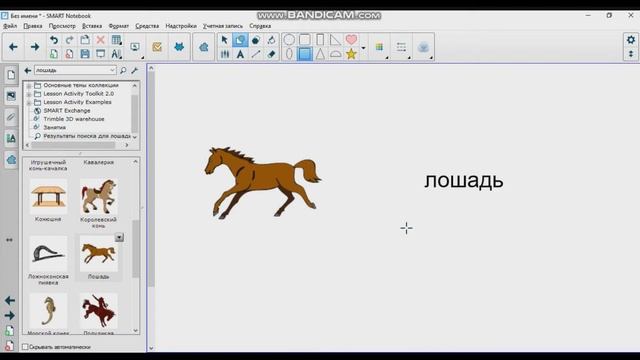The image size is (640, 360).
Task: Open the Формат menu
Action: point(118,26)
